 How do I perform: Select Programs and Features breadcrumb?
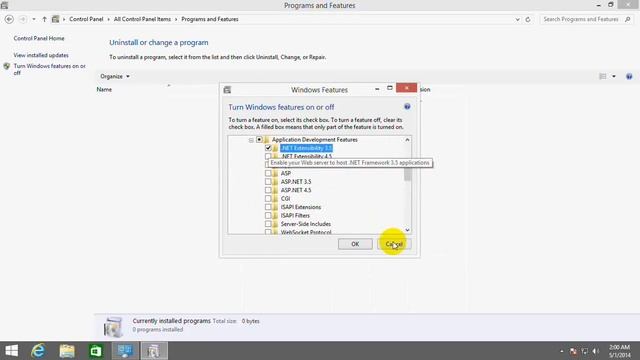click(210, 19)
